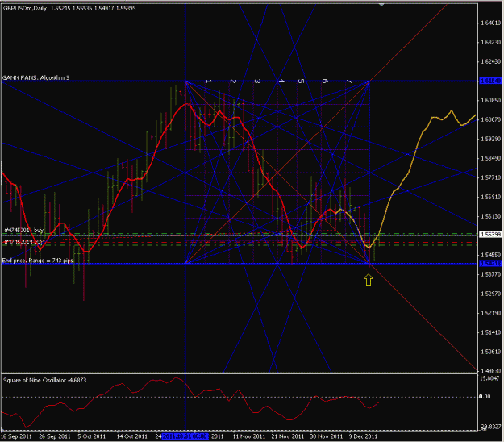Screen dimensions: 504x442
Task: Click oscillator scale value -29.8327
Action: (489, 427)
